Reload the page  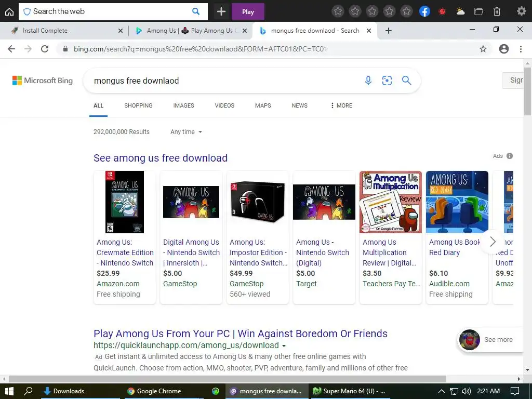point(45,49)
